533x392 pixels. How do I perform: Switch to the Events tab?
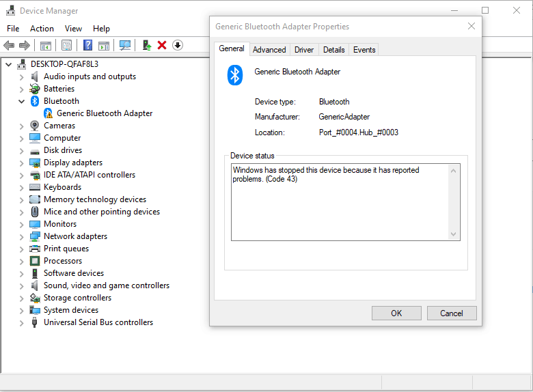click(364, 50)
